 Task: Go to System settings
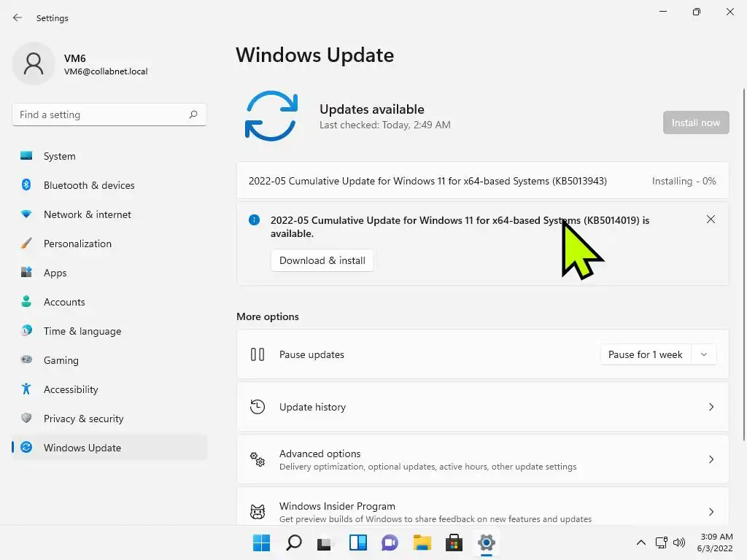pyautogui.click(x=109, y=156)
